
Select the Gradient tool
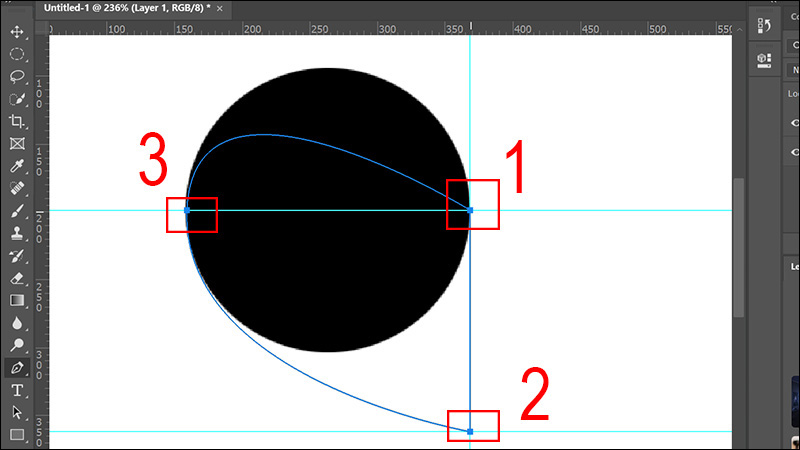[x=17, y=301]
